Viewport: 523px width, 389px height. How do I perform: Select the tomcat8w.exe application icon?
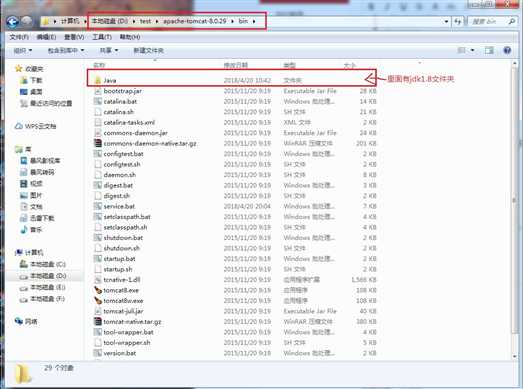click(98, 301)
